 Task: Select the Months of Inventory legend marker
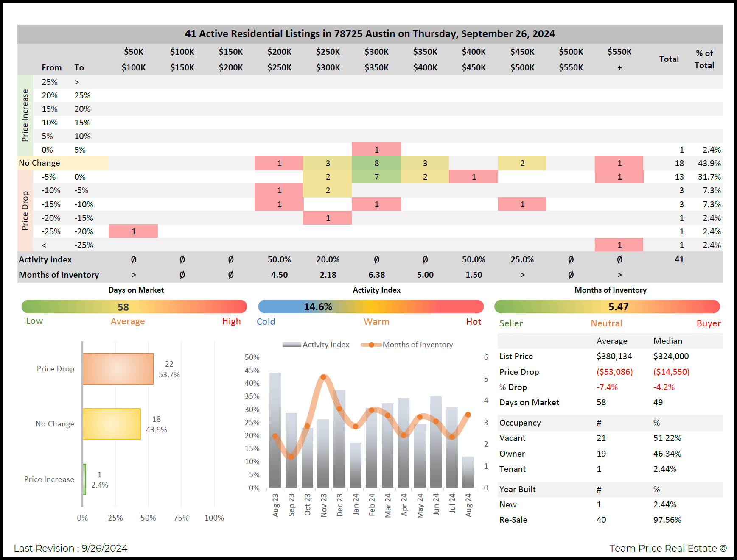point(371,345)
